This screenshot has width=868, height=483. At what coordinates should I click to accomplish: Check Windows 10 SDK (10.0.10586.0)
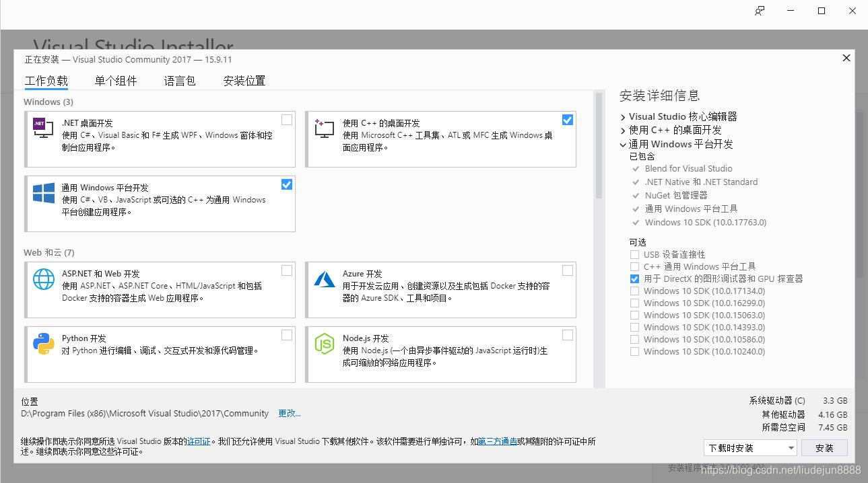pos(634,339)
